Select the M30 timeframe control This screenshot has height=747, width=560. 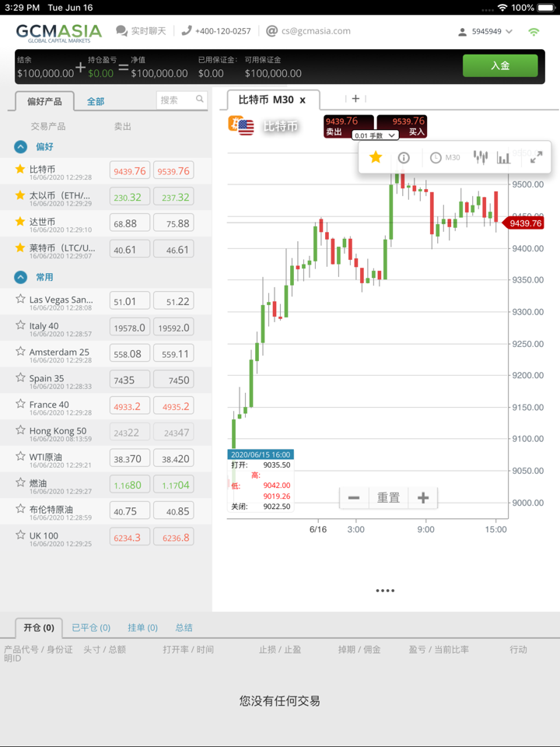[x=445, y=158]
